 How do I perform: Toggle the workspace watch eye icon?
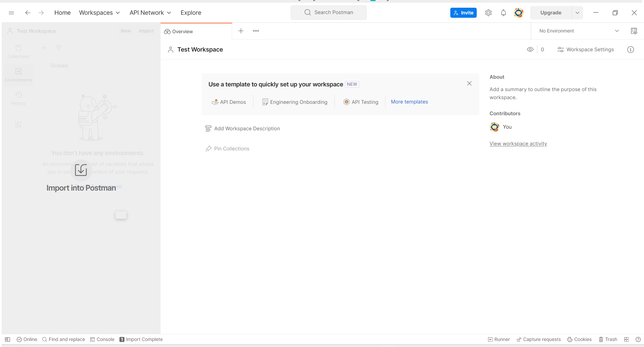[530, 50]
